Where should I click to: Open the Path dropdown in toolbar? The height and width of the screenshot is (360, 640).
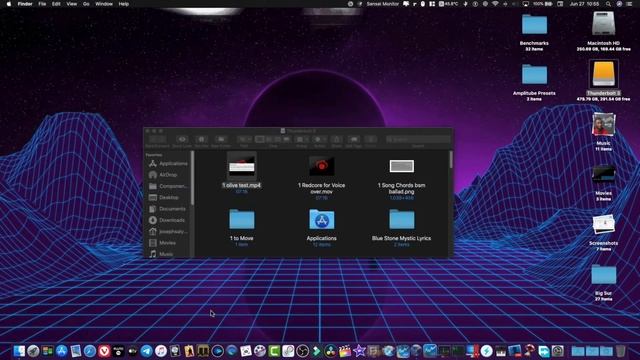point(244,140)
